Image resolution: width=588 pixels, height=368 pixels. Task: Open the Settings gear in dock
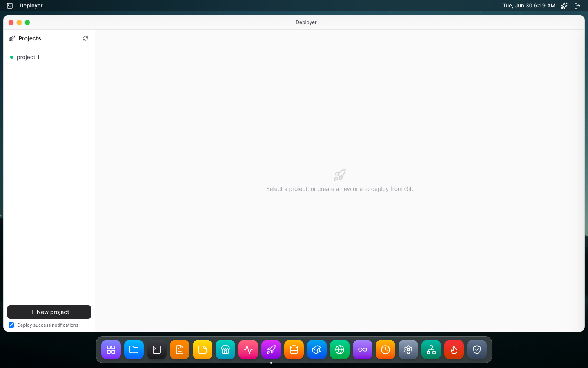(x=408, y=350)
